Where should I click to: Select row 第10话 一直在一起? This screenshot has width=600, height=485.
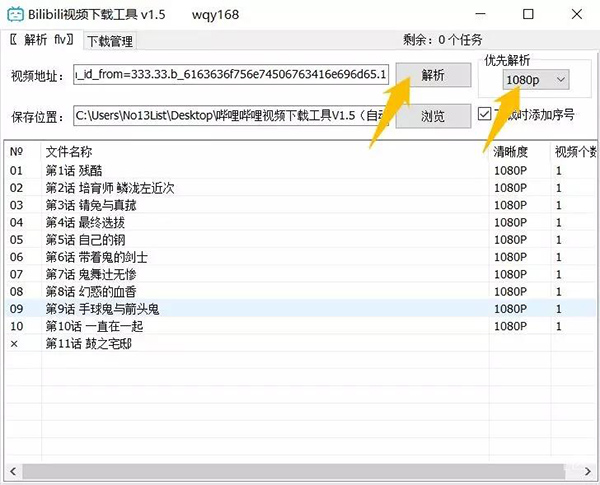[x=301, y=326]
